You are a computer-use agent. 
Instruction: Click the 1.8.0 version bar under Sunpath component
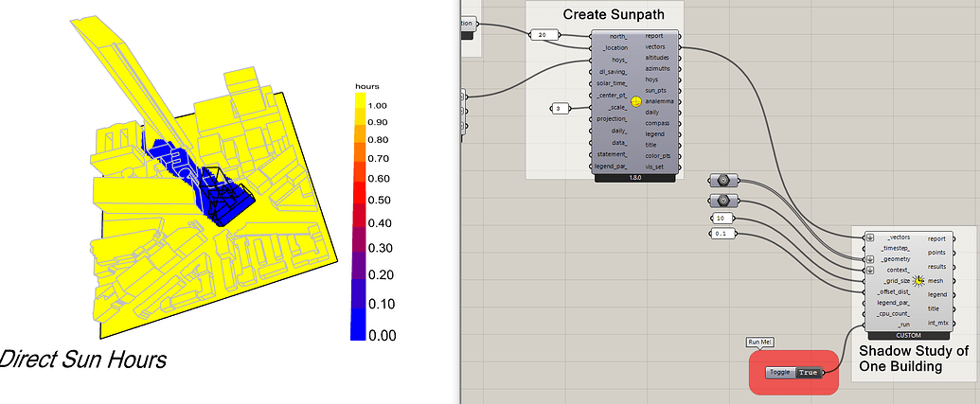pyautogui.click(x=635, y=179)
